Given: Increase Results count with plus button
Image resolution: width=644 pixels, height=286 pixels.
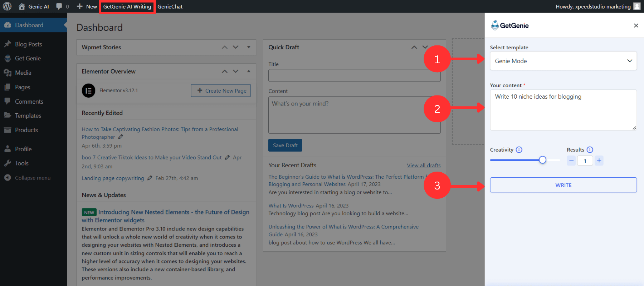Looking at the screenshot, I should (x=599, y=161).
